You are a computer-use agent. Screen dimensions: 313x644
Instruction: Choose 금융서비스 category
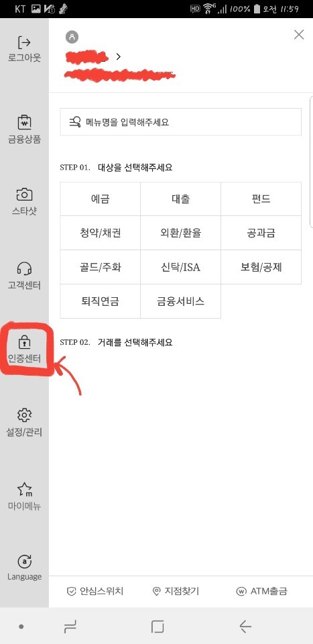point(180,301)
